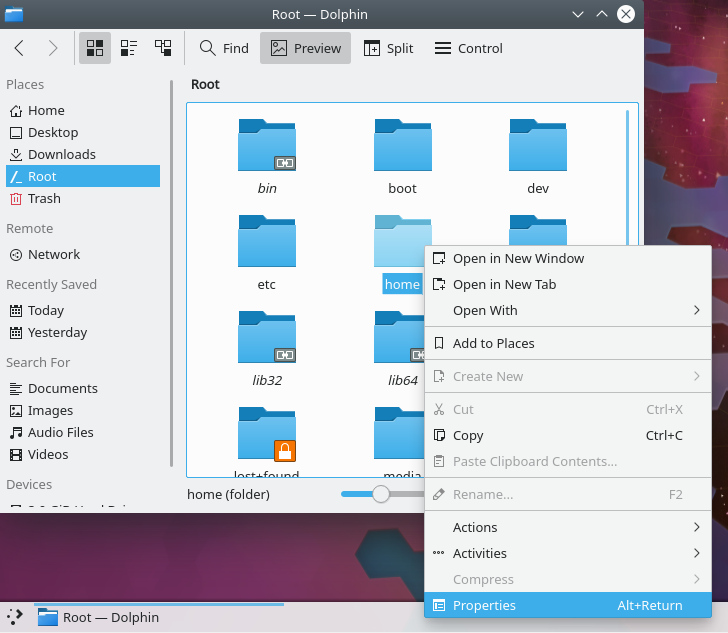728x633 pixels.
Task: Expand the Activities submenu
Action: coord(568,553)
